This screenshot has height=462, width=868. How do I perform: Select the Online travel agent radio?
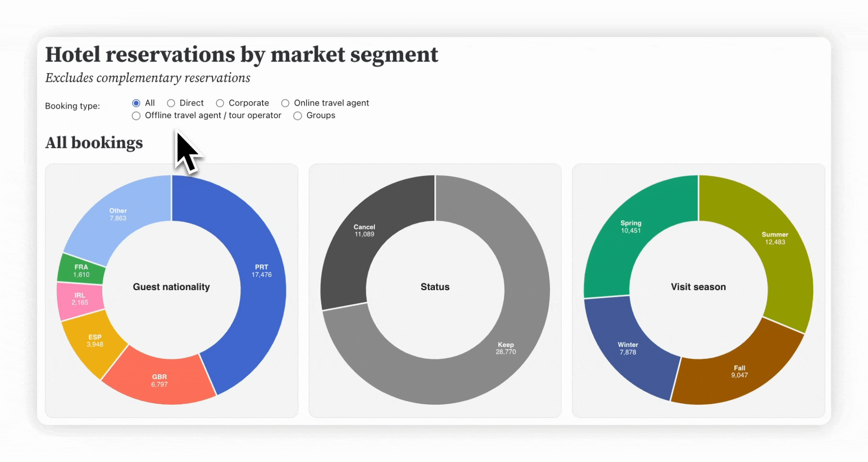pos(285,103)
